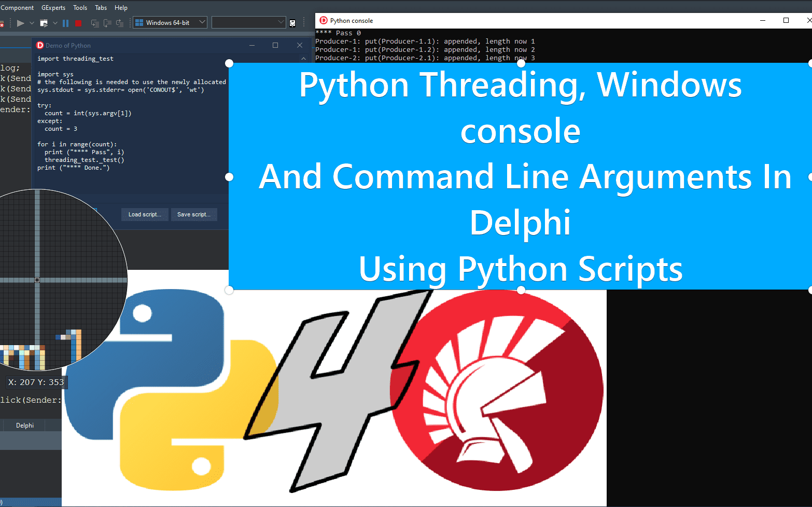Image resolution: width=812 pixels, height=507 pixels.
Task: Click the blue Python Threading title banner
Action: pyautogui.click(x=520, y=176)
